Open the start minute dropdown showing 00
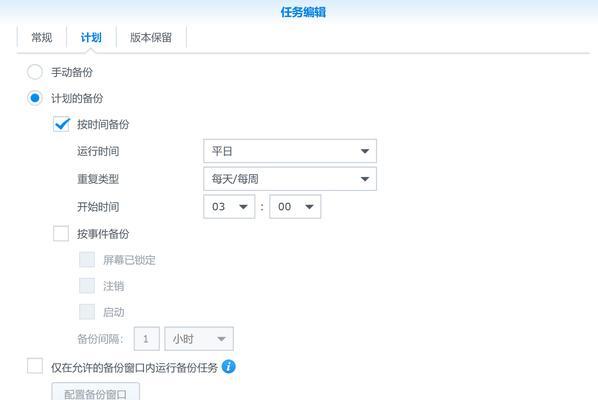 (x=295, y=207)
